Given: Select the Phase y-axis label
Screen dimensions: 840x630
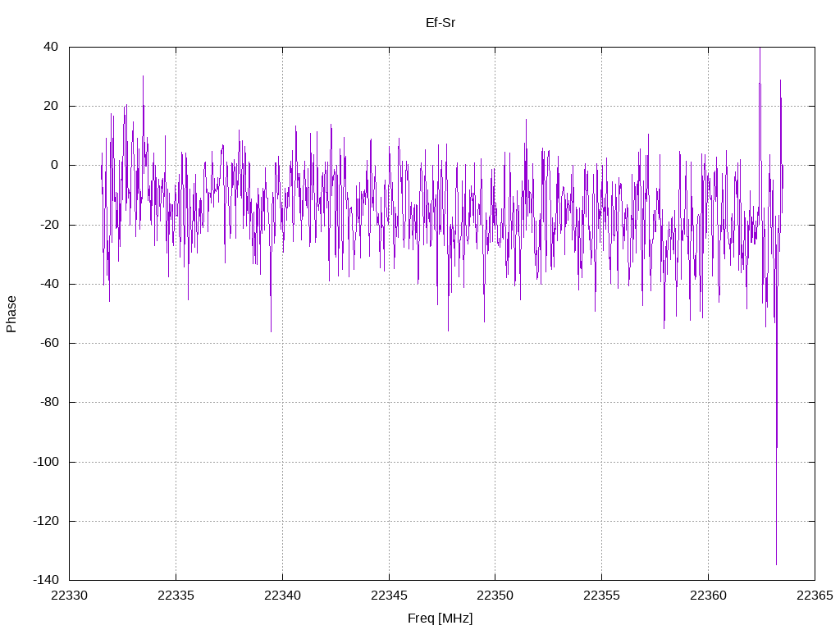Looking at the screenshot, I should point(11,314).
